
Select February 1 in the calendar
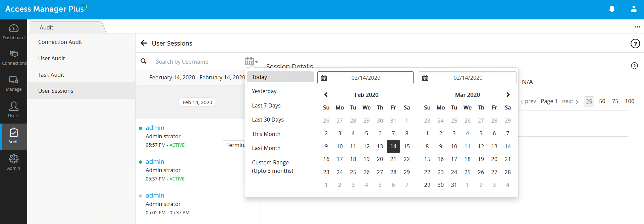coord(407,121)
